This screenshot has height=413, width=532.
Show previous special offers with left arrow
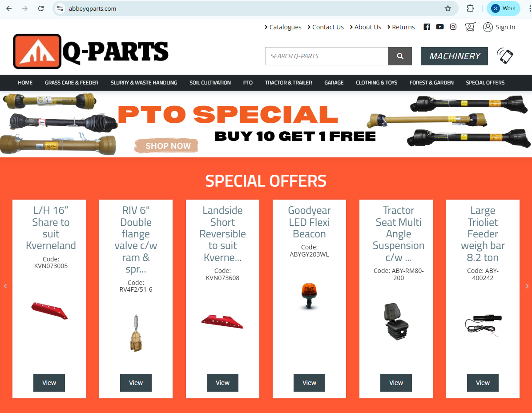tap(5, 286)
